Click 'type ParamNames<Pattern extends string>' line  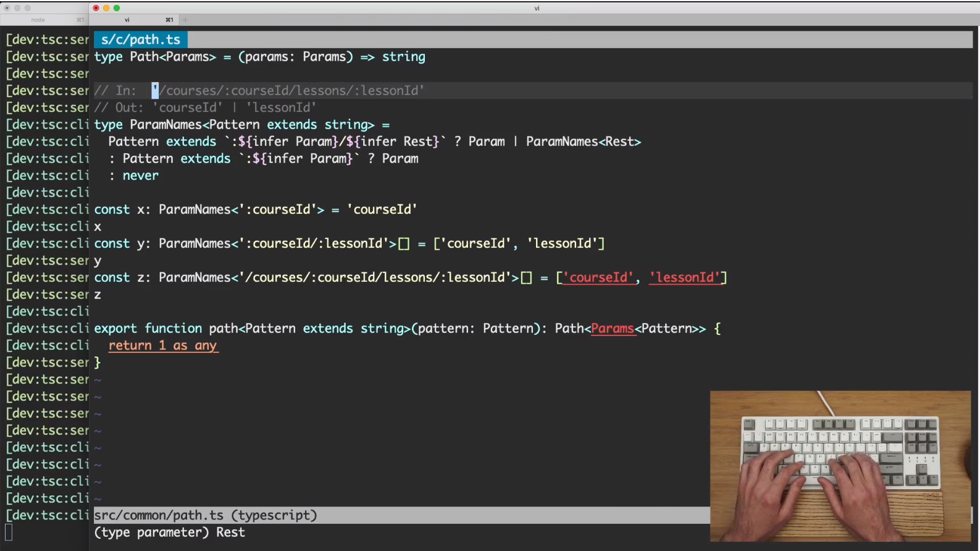click(x=242, y=125)
